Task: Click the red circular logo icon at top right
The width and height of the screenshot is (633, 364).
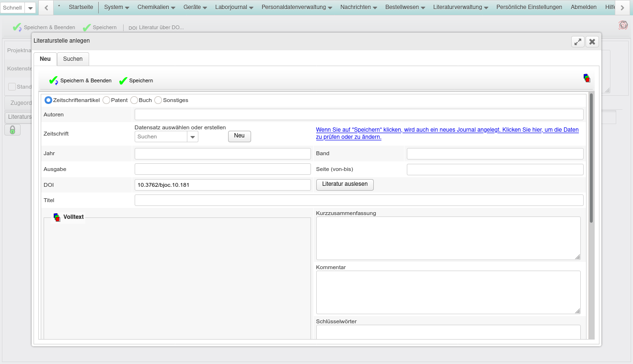Action: (623, 25)
